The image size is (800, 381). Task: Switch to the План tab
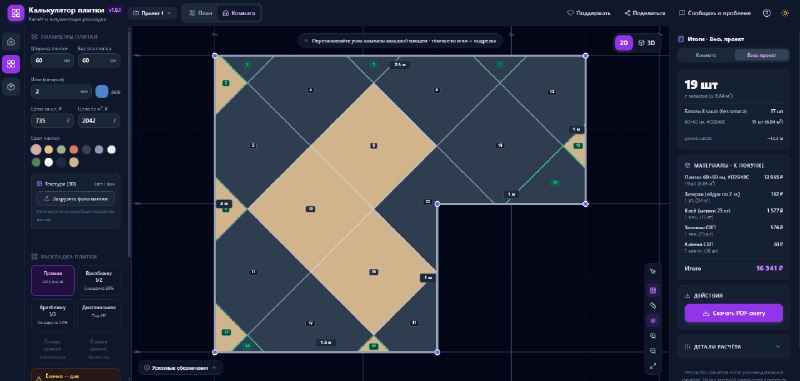[201, 13]
